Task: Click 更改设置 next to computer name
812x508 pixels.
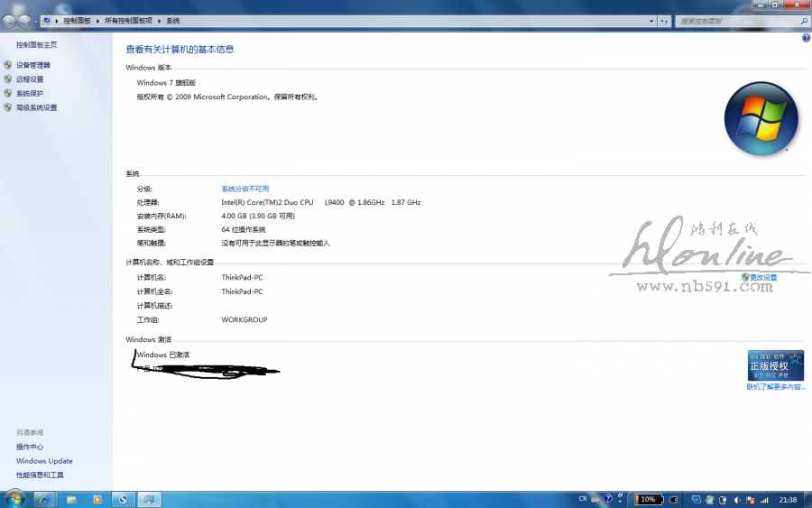Action: (x=762, y=277)
